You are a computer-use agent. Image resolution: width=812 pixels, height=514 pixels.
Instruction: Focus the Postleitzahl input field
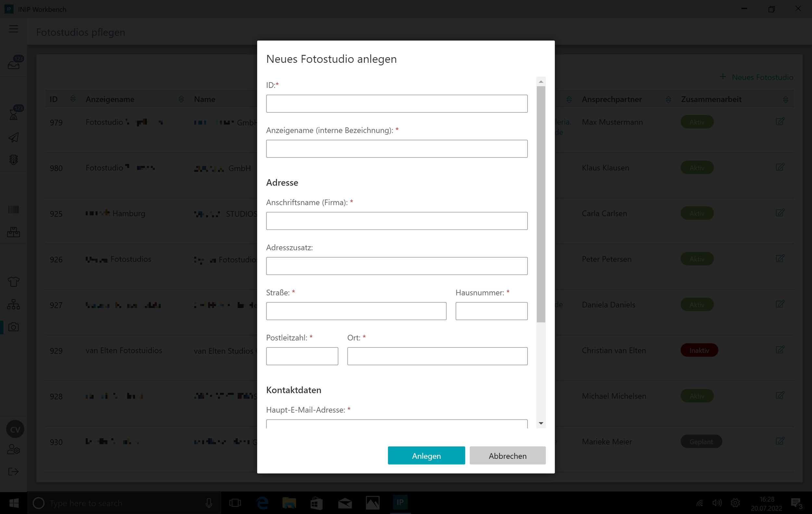(302, 356)
